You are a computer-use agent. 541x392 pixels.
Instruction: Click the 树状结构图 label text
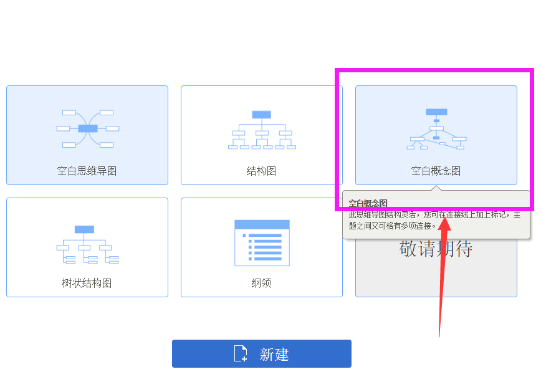click(87, 282)
